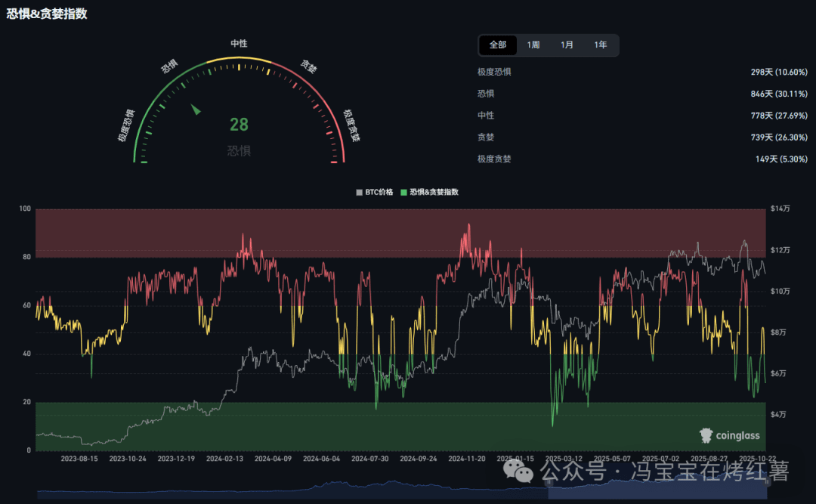The height and width of the screenshot is (504, 816).
Task: Click the 极度贪婪 statistics row label
Action: [494, 159]
